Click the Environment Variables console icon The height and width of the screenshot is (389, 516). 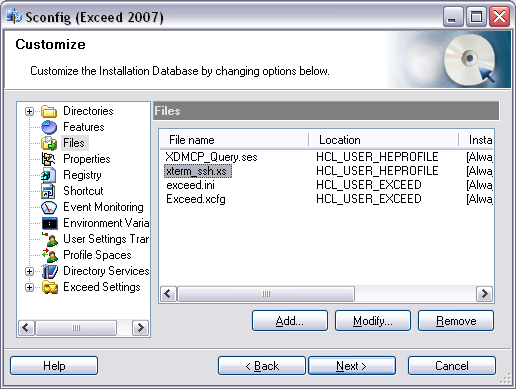tap(49, 223)
